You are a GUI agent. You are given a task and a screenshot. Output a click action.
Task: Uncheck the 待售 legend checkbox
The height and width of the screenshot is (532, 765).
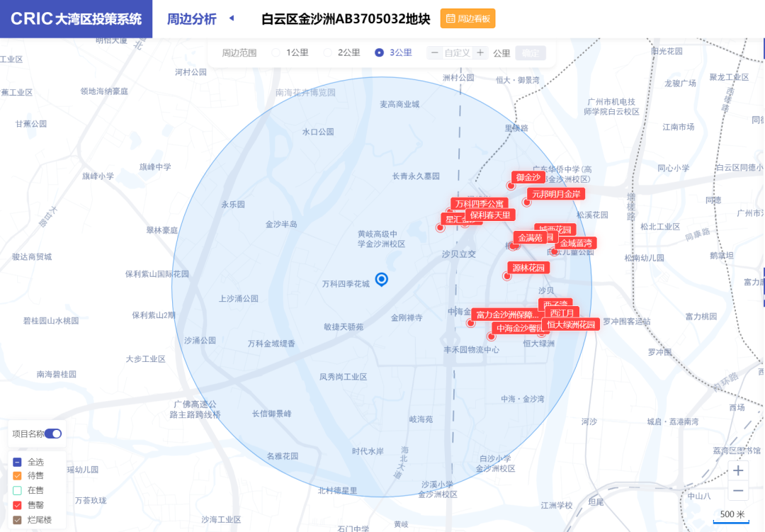click(x=17, y=476)
